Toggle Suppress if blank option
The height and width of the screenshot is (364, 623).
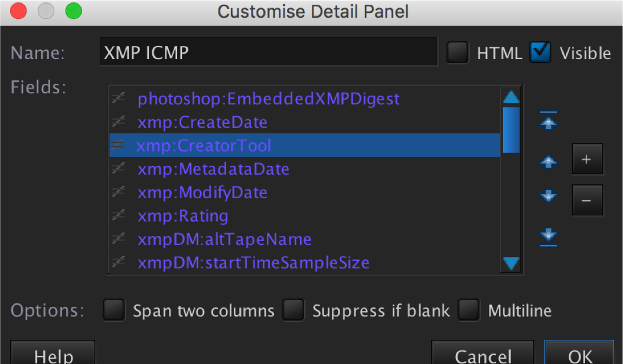click(x=293, y=310)
